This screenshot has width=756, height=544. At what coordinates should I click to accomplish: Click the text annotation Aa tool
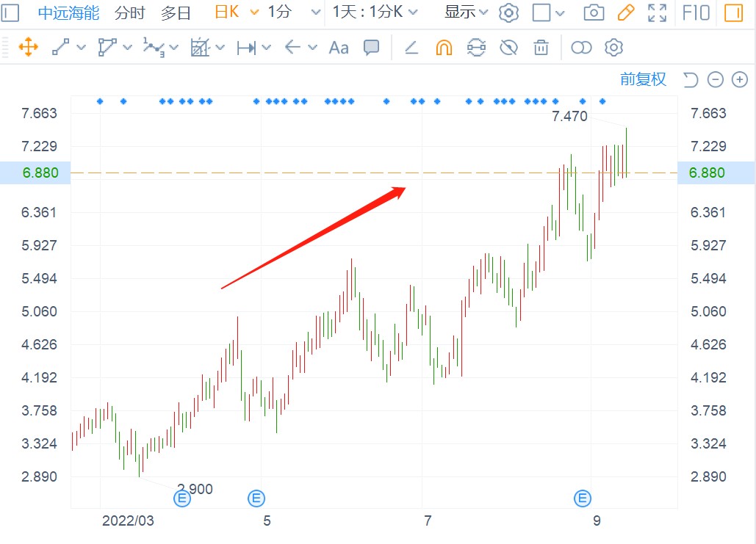tap(339, 48)
